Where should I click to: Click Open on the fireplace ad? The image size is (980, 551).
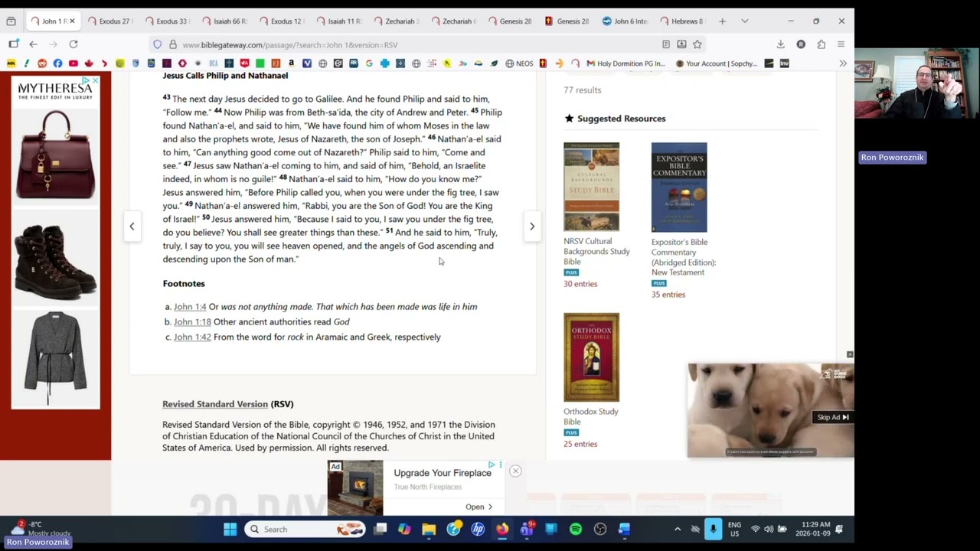pos(479,507)
